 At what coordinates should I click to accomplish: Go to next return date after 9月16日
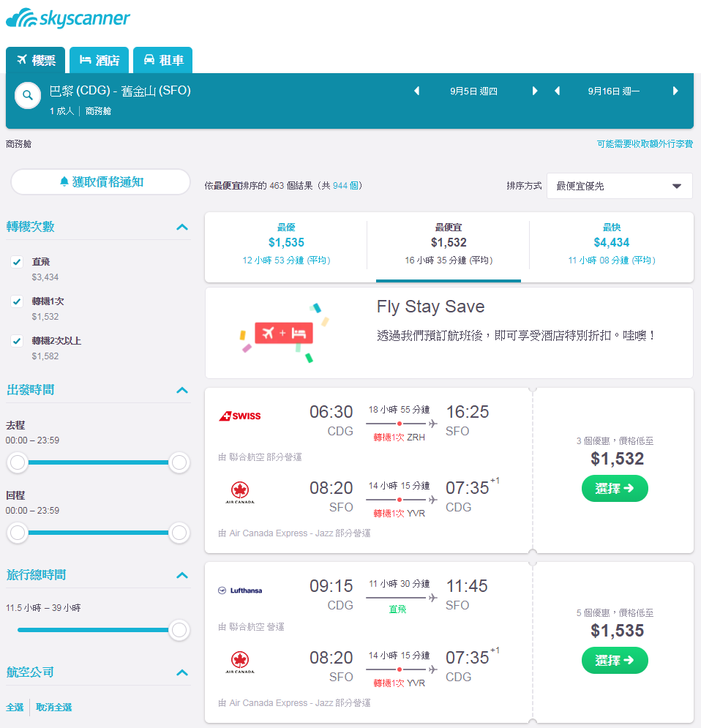tap(675, 91)
